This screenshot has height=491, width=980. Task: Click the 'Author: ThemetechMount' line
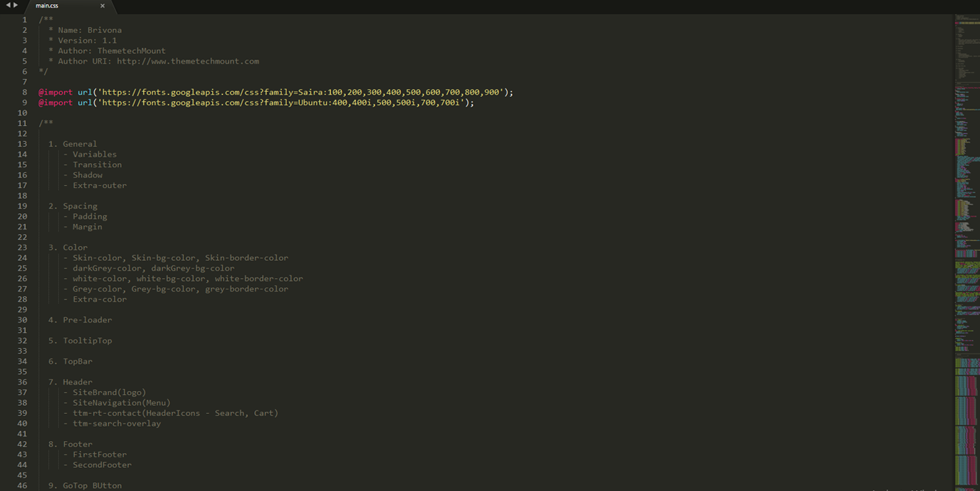112,51
